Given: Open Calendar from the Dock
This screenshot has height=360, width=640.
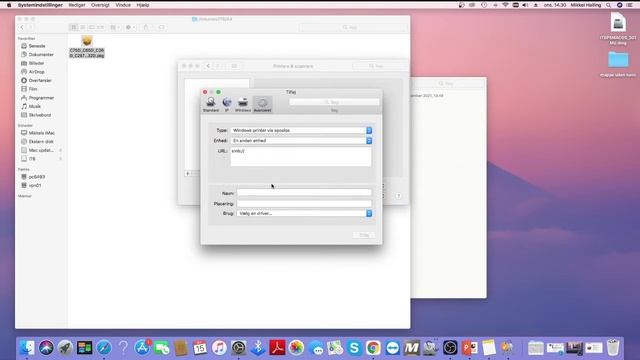Looking at the screenshot, I should (200, 348).
